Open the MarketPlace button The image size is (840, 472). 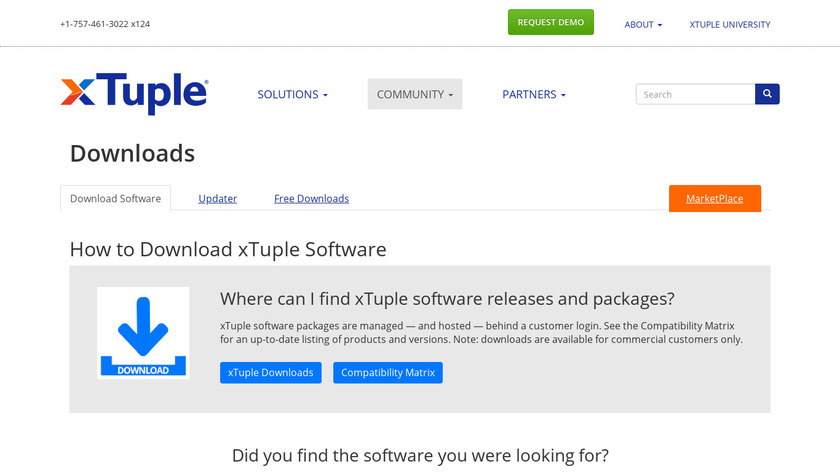pyautogui.click(x=715, y=199)
